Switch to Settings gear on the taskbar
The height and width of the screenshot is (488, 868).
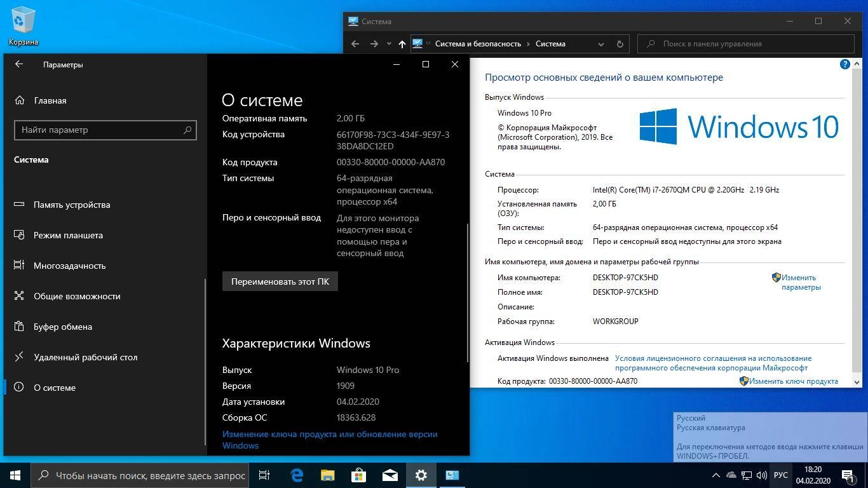(x=421, y=475)
